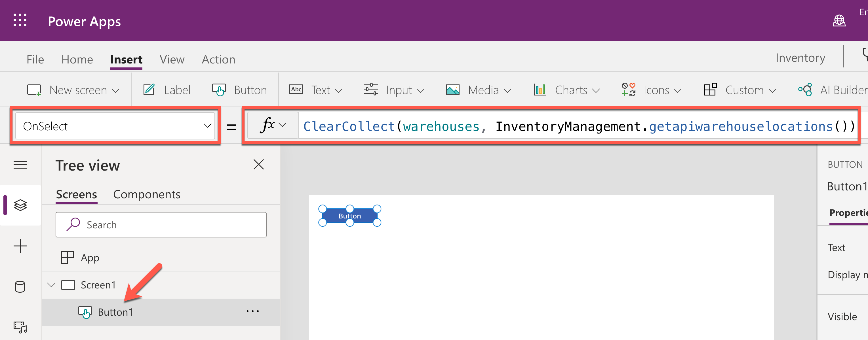Screen dimensions: 868x340
Task: Click the Tree view Search field
Action: (161, 224)
